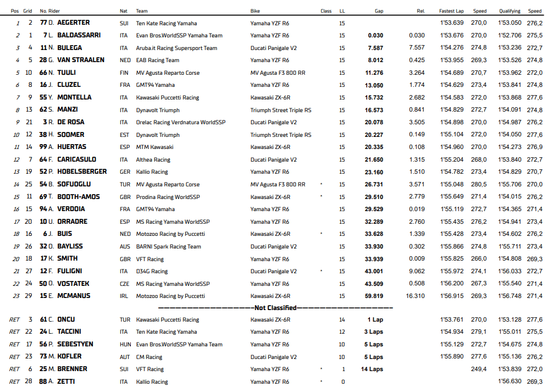Select the Class column header
This screenshot has height=392, width=547.
click(326, 10)
